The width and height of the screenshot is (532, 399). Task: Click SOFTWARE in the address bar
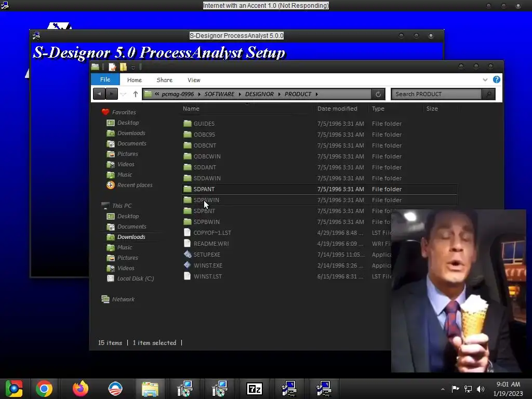point(219,94)
